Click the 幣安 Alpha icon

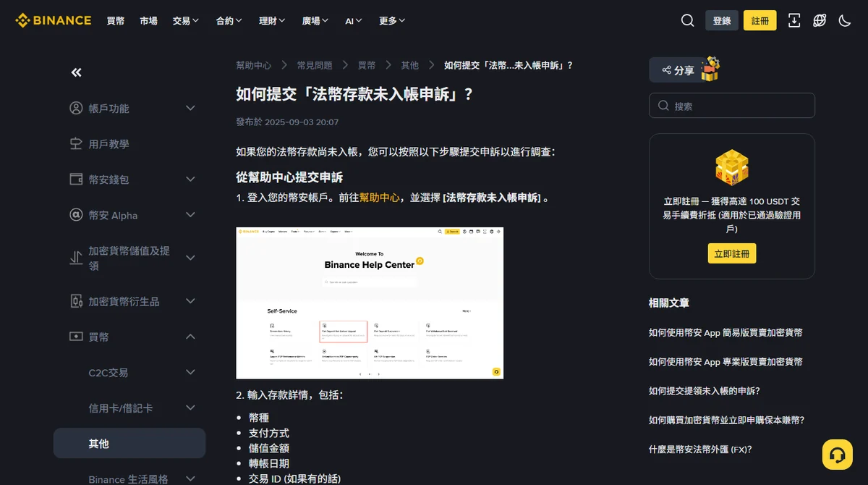click(x=76, y=215)
